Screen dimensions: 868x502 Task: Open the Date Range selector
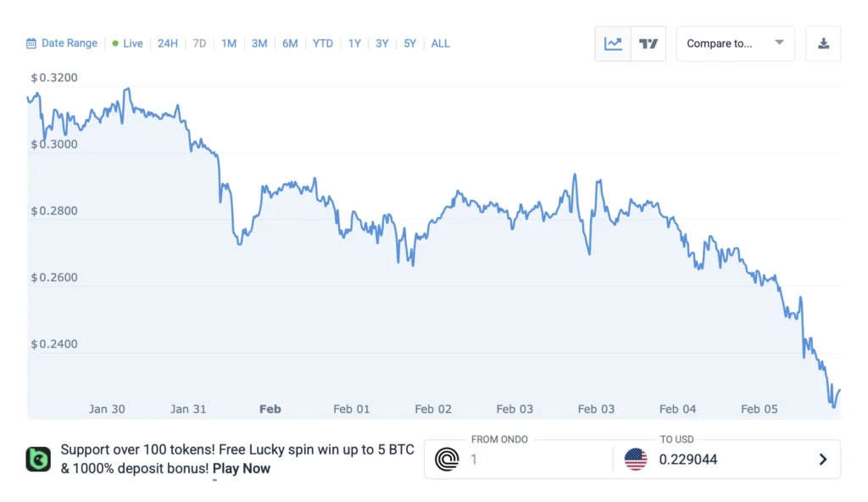[x=61, y=43]
